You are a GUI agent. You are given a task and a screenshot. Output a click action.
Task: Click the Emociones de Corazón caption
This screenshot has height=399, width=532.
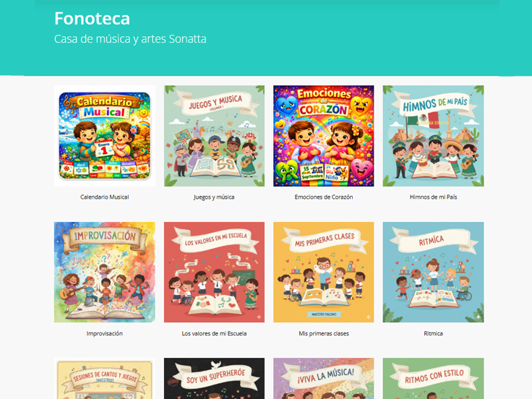click(324, 197)
